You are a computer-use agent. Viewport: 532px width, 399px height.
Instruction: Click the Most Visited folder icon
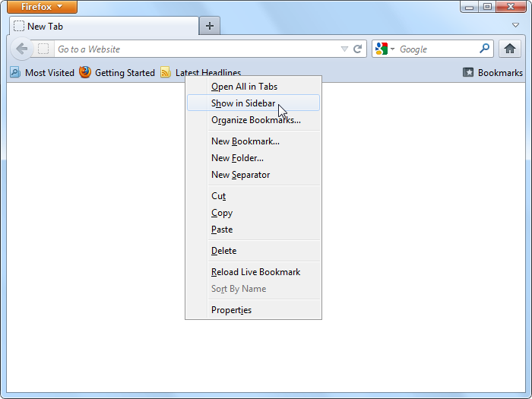tap(15, 73)
